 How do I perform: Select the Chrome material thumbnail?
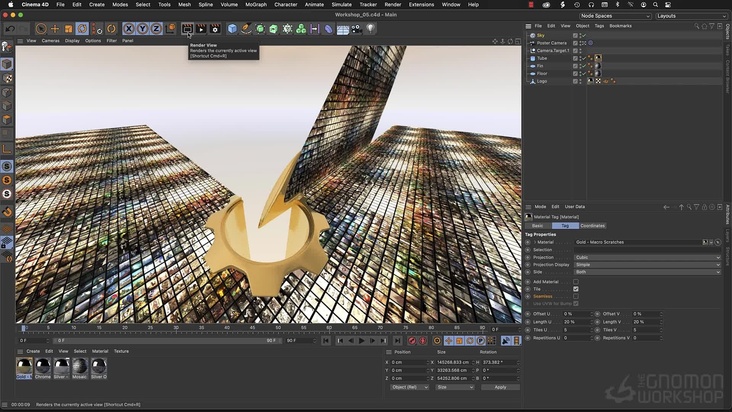click(43, 368)
